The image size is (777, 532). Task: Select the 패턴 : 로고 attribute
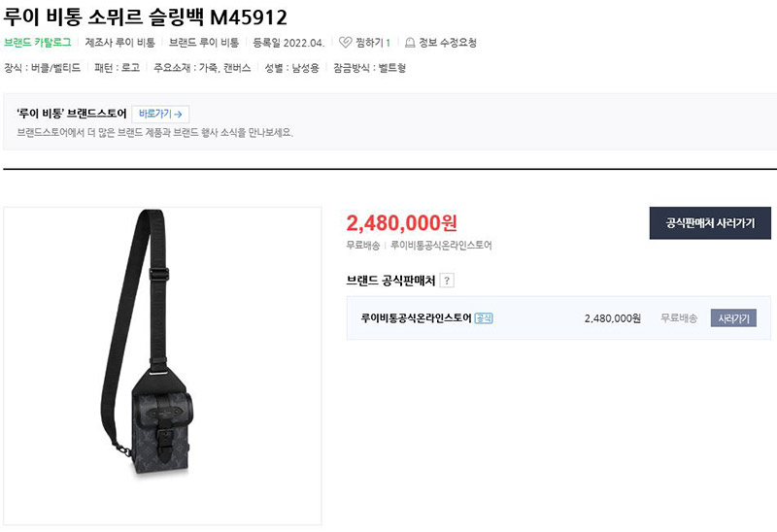[x=117, y=68]
